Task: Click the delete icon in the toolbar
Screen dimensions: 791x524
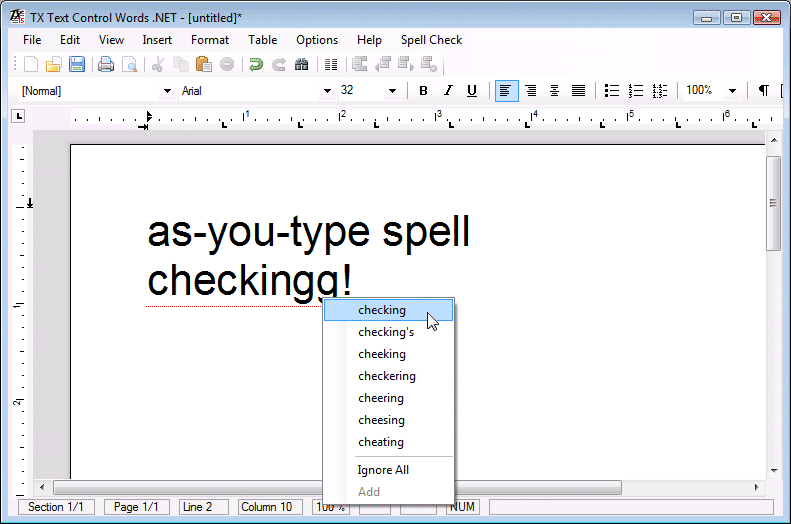Action: [x=227, y=65]
